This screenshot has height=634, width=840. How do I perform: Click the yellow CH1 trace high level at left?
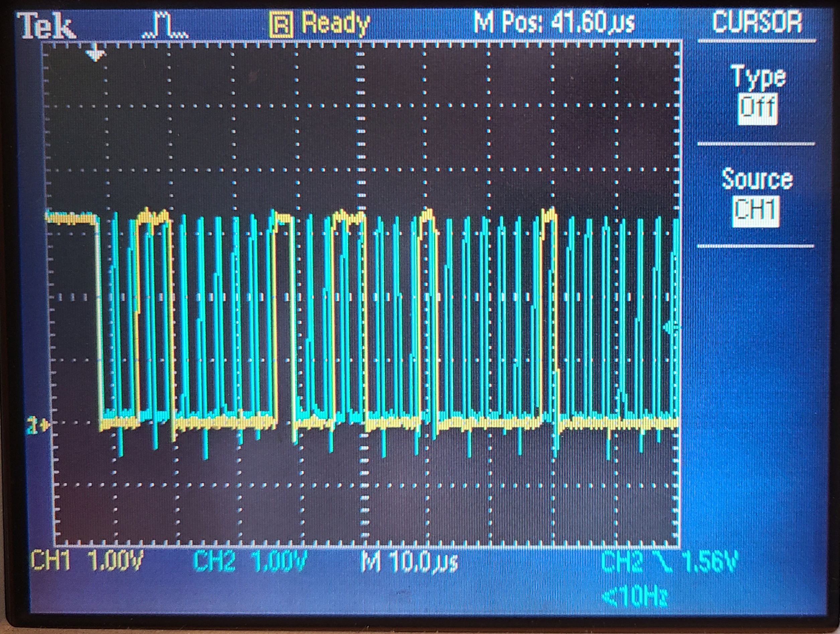pyautogui.click(x=70, y=218)
